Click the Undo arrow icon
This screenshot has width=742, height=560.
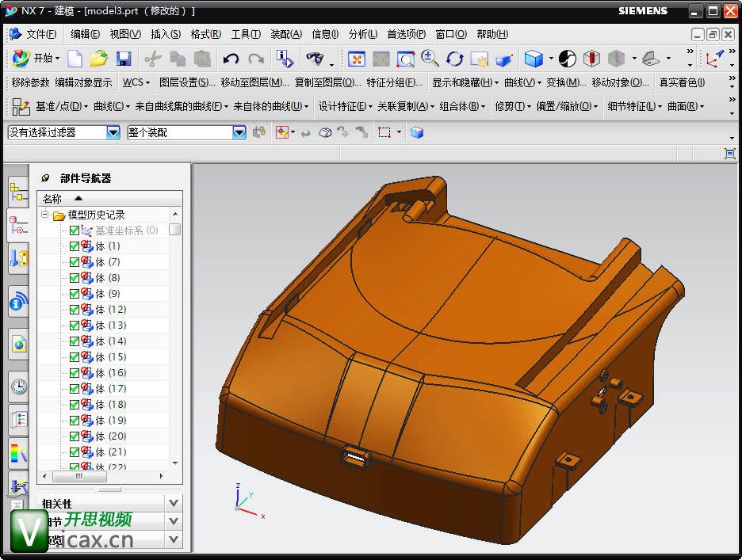point(231,59)
